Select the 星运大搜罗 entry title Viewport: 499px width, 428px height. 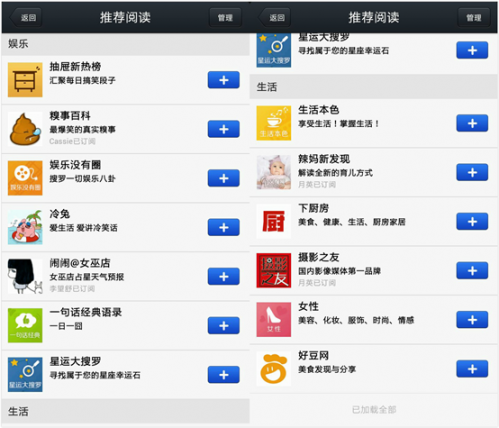pos(75,361)
